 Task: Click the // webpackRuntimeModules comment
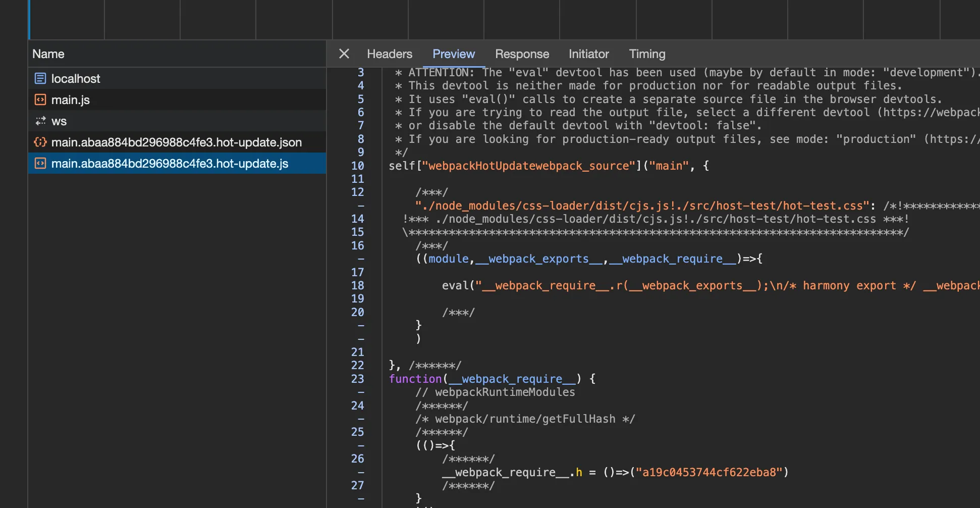tap(495, 392)
